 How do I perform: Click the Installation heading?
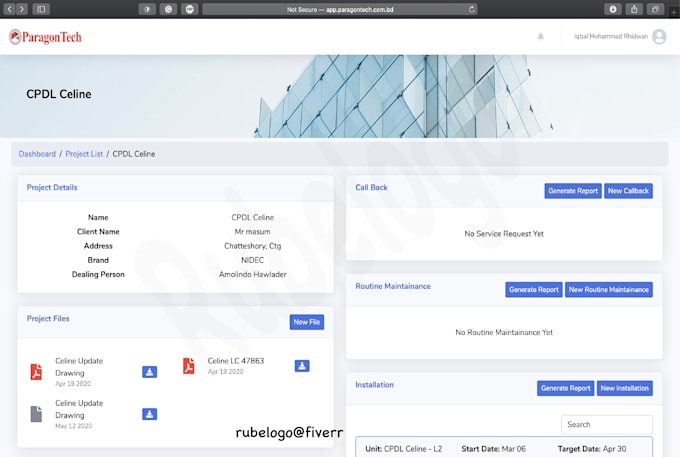374,385
